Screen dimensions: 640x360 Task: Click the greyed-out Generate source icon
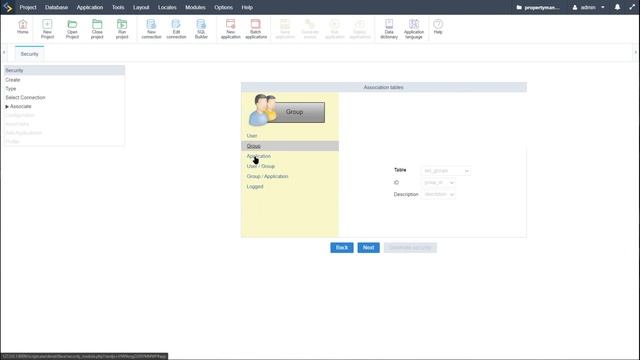pos(310,29)
